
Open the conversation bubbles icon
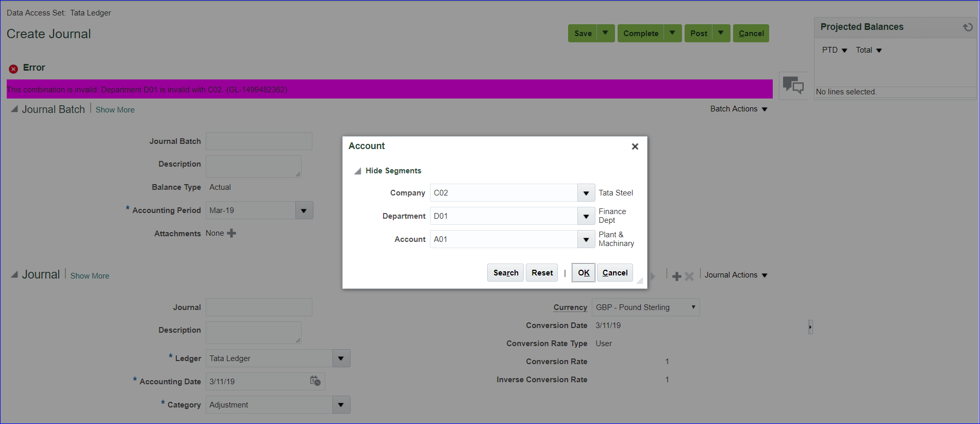793,85
